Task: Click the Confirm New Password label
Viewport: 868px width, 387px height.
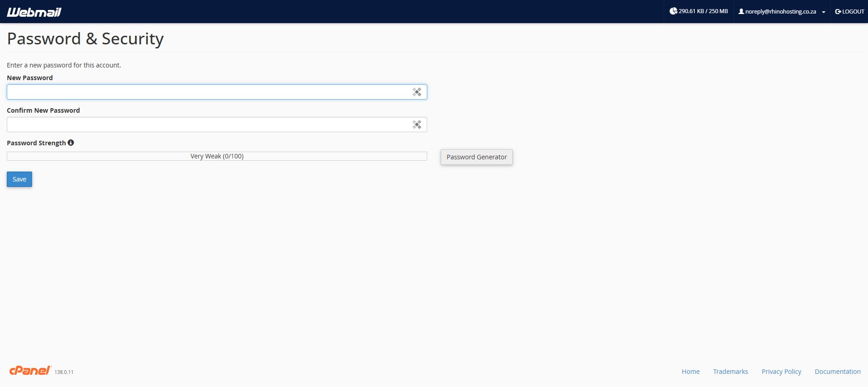Action: [43, 110]
